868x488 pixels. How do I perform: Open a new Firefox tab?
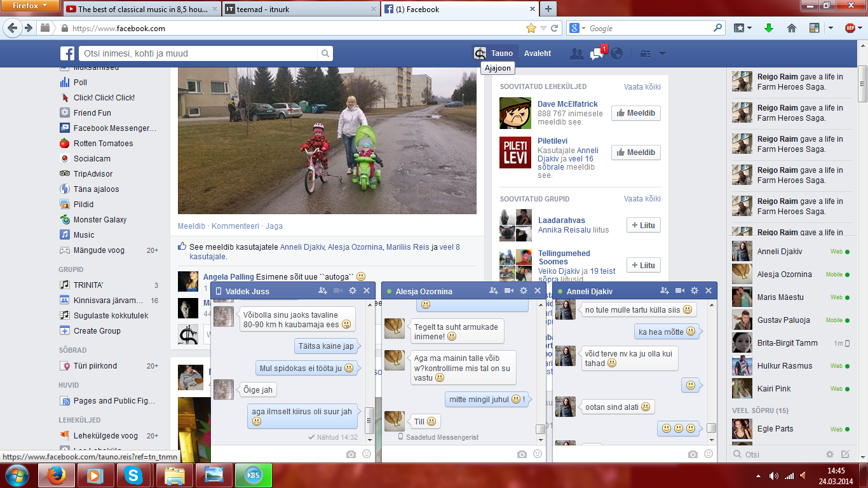pos(548,9)
